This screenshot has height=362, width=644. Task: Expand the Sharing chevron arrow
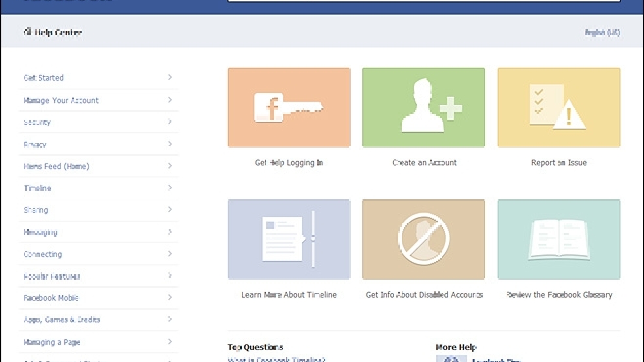[170, 210]
